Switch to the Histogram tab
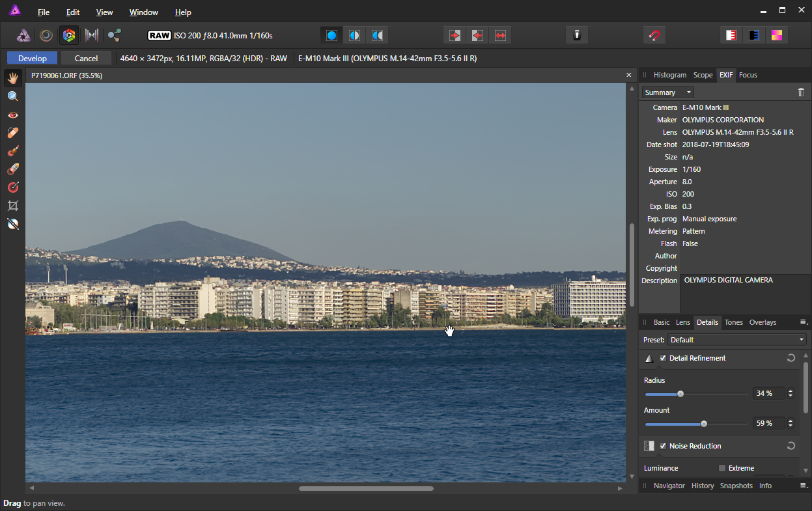Viewport: 812px width, 511px height. (669, 75)
